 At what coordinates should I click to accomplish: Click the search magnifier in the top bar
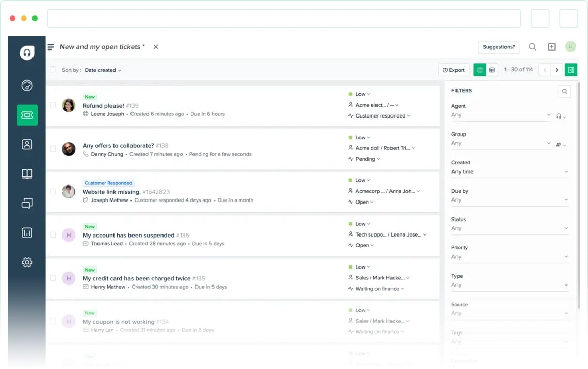532,46
